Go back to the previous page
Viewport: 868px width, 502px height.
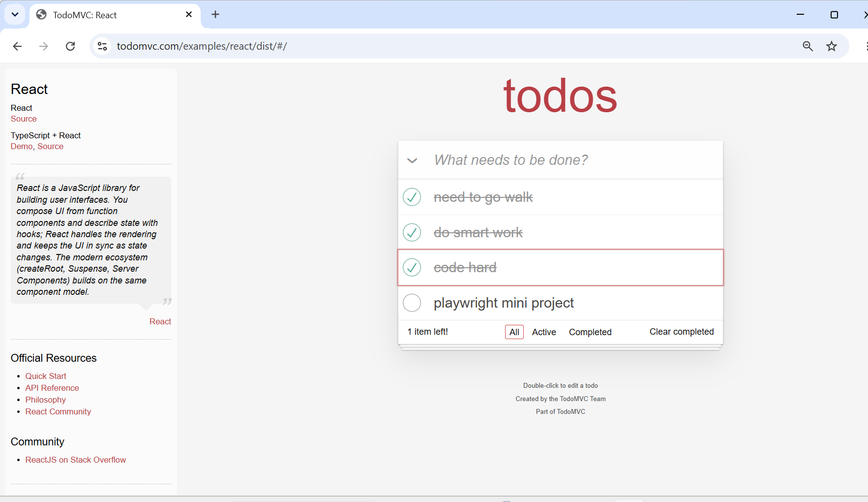(x=17, y=46)
